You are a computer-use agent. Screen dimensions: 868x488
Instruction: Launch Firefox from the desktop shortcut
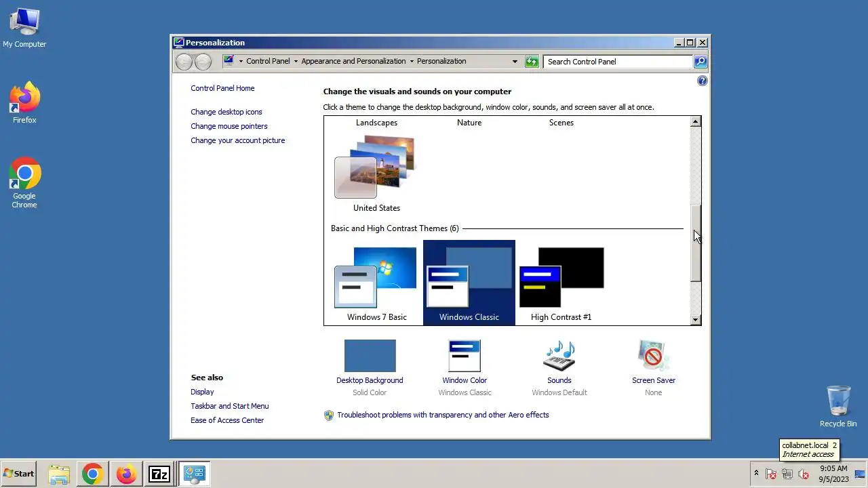point(24,104)
